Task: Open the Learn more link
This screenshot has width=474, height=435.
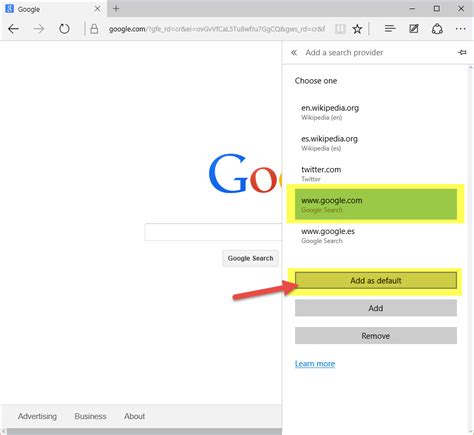Action: point(315,364)
